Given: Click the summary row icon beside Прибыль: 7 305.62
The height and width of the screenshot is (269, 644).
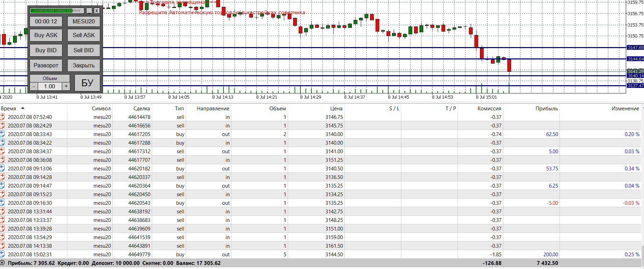Looking at the screenshot, I should click(x=2, y=263).
